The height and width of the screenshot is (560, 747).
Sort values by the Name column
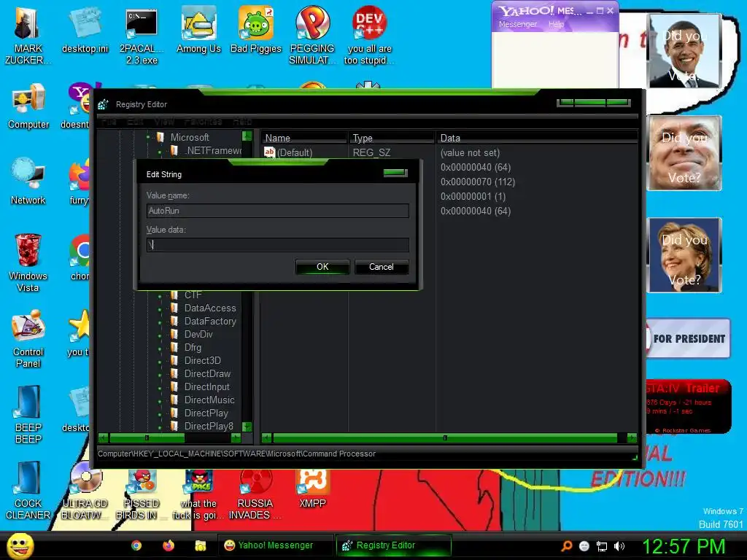pyautogui.click(x=304, y=138)
